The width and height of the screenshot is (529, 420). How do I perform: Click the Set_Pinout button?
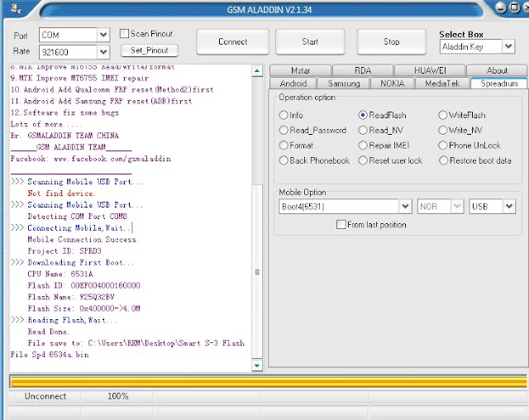pos(150,50)
